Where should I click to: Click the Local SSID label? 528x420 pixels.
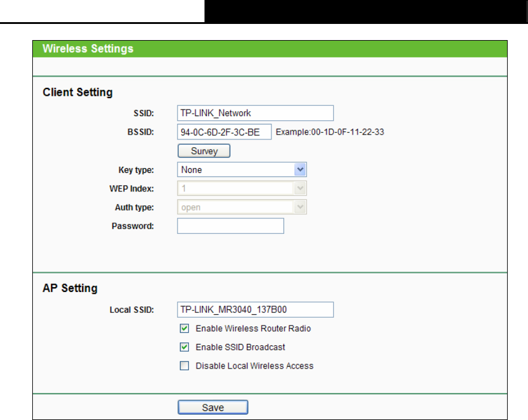click(x=132, y=310)
